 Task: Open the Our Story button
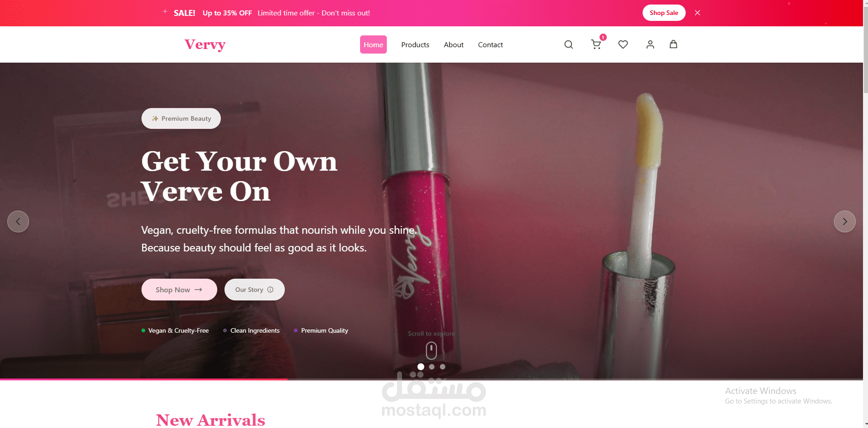(254, 290)
